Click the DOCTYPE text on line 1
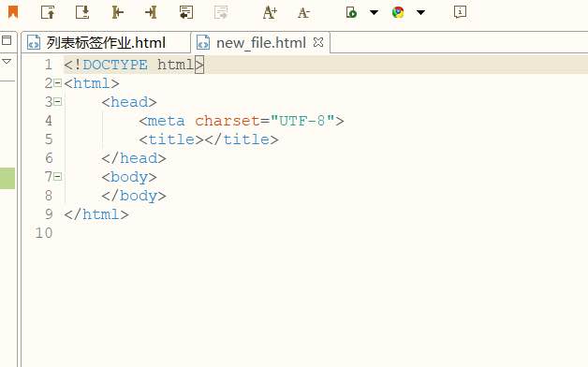588x367 pixels. tap(115, 65)
